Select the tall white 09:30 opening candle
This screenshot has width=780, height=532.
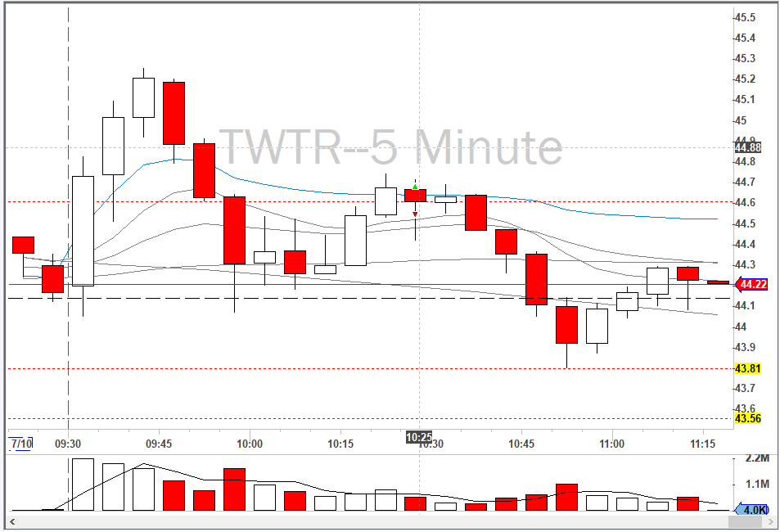pos(83,231)
